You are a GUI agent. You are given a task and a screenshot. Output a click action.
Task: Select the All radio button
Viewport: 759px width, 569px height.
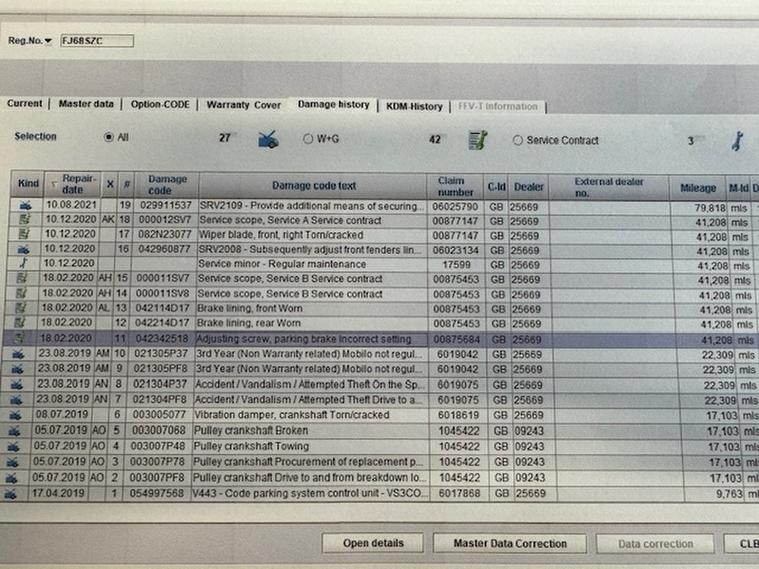coord(108,138)
